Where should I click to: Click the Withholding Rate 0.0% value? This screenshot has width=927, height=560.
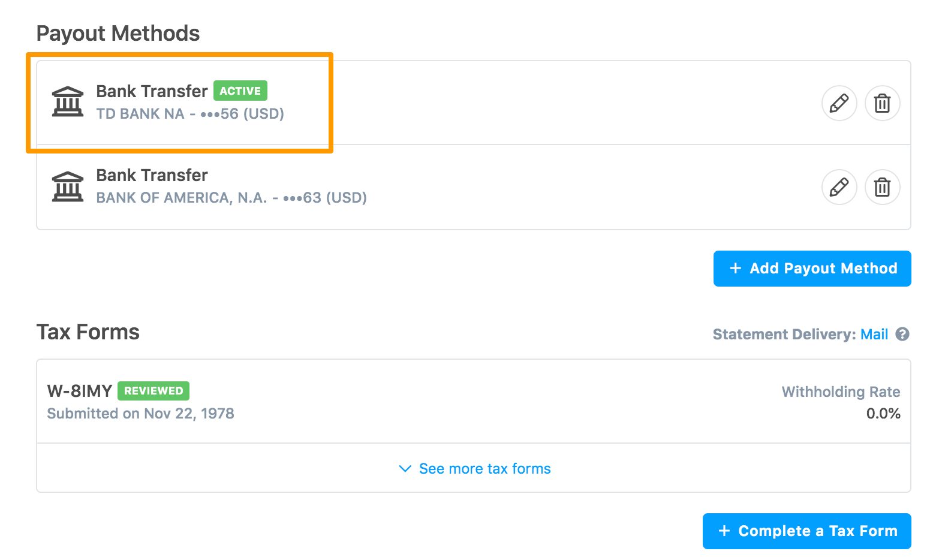[x=883, y=414]
